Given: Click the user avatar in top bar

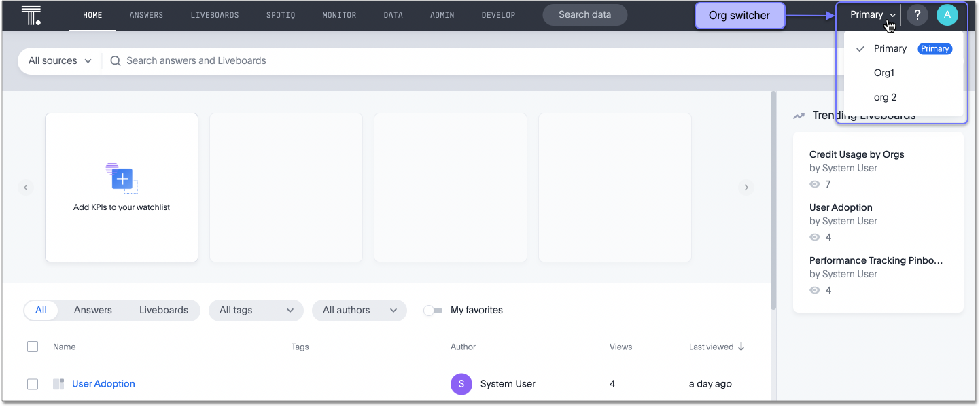Looking at the screenshot, I should (x=947, y=14).
